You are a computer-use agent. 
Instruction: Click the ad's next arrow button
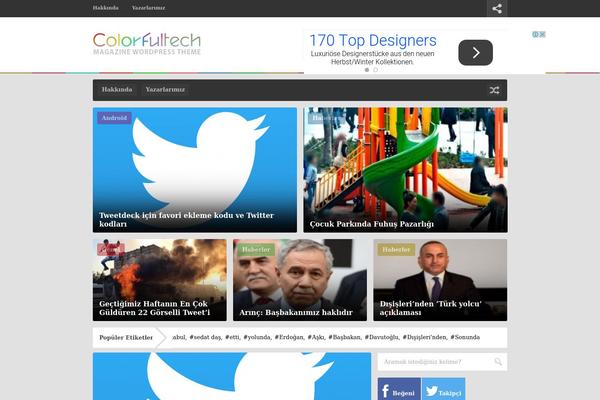click(475, 52)
